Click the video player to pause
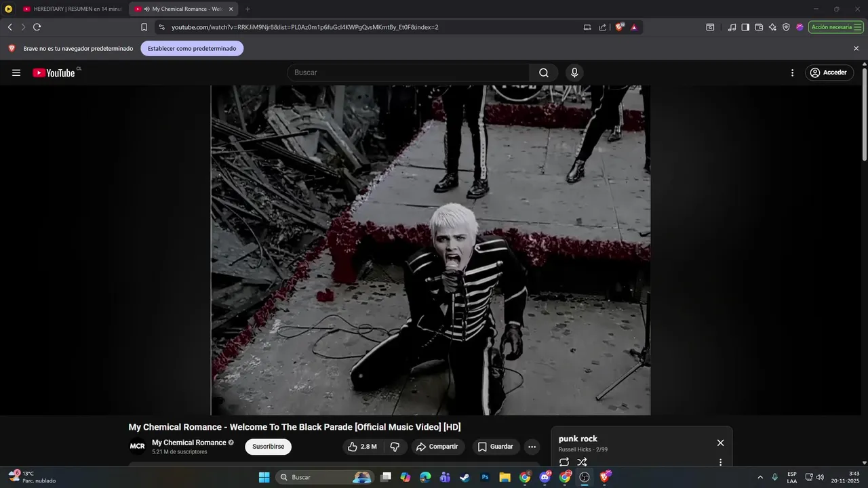 click(431, 250)
